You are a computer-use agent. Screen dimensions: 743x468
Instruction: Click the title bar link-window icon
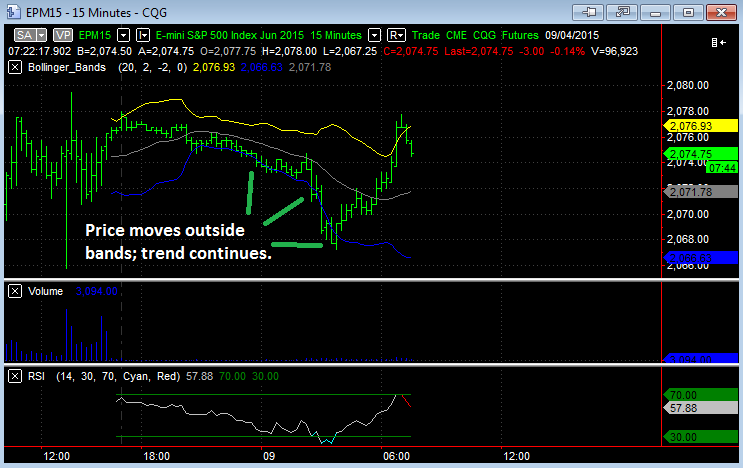pos(622,12)
